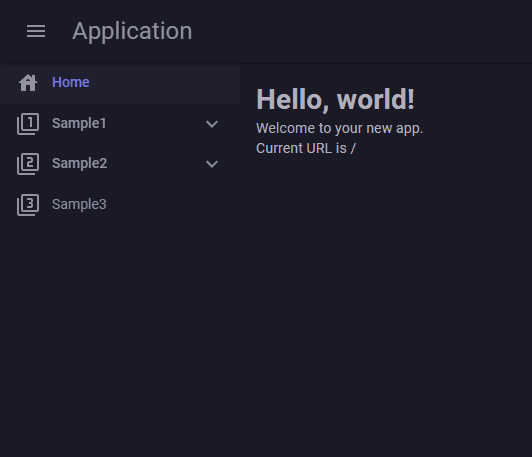
Task: Click the Hello, world! heading
Action: [x=335, y=99]
